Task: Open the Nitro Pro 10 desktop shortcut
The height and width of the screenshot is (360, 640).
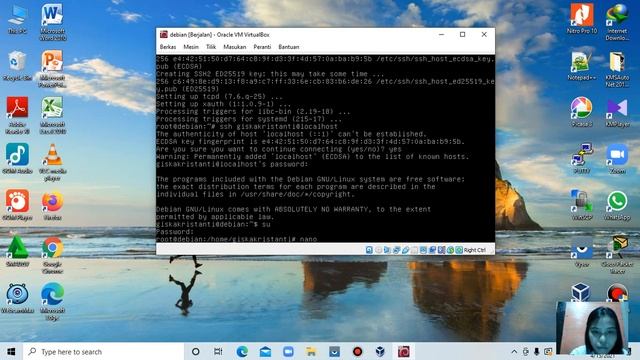Action: [x=582, y=18]
